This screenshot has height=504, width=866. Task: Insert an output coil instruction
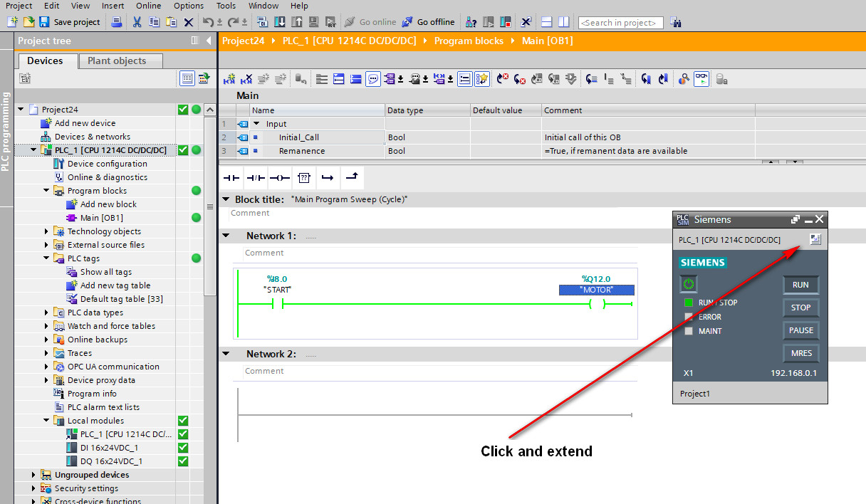pos(279,177)
